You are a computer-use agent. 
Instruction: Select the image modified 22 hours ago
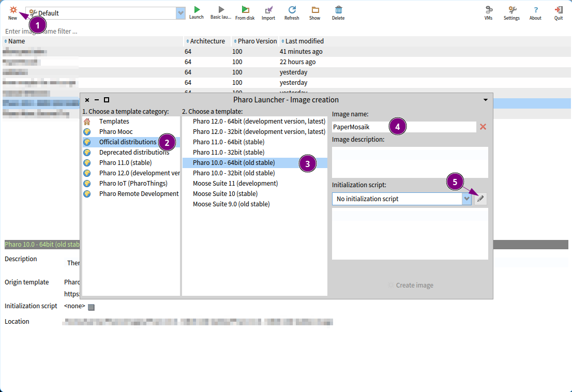pyautogui.click(x=286, y=62)
